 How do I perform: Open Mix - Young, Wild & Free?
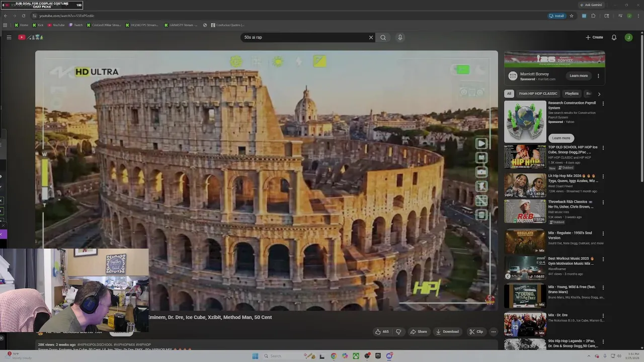click(572, 289)
